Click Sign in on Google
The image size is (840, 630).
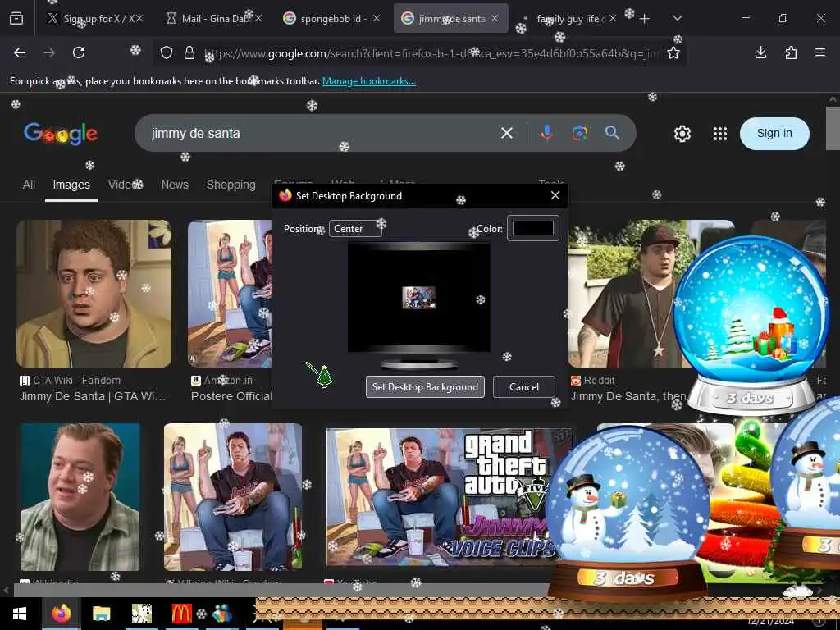click(774, 134)
